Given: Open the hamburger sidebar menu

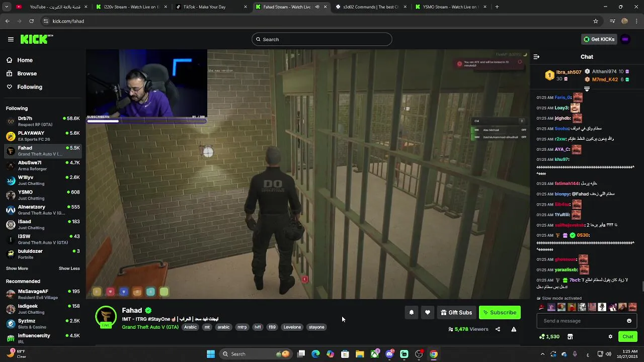Looking at the screenshot, I should (x=11, y=39).
